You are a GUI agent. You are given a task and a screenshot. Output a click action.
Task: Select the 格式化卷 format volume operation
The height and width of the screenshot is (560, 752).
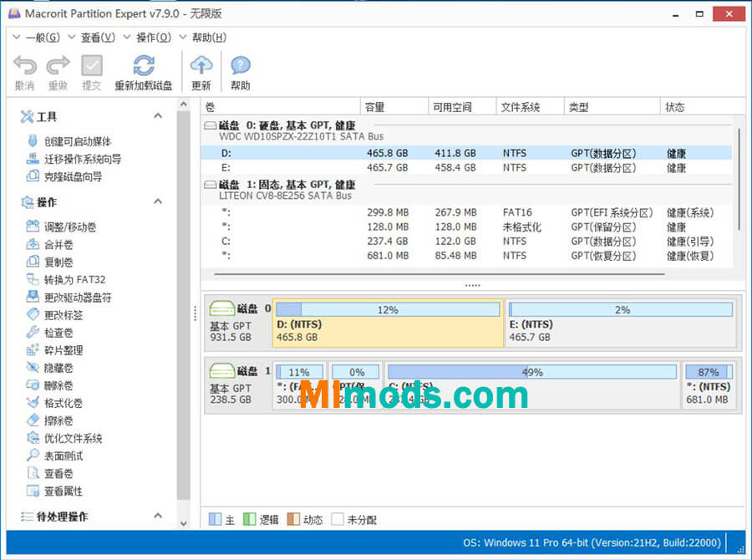coord(54,403)
